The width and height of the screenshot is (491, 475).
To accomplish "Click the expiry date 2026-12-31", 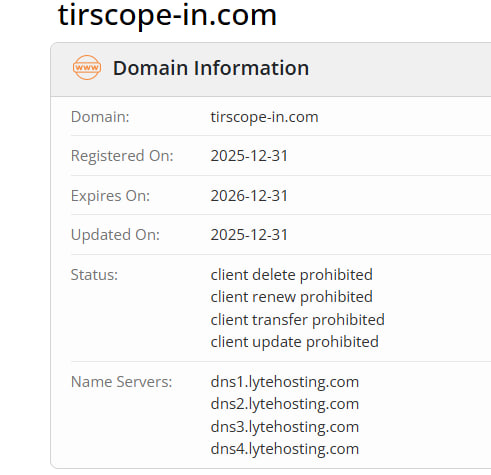I will pos(249,196).
